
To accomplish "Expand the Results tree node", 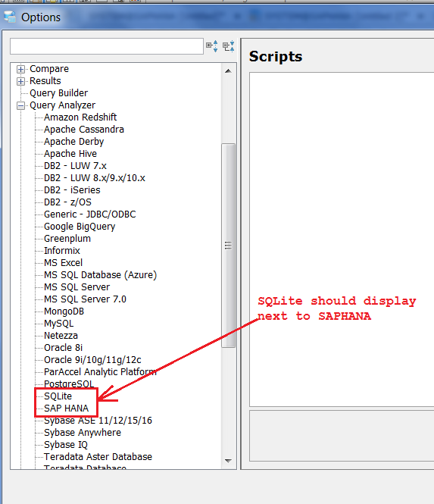I will tap(20, 81).
